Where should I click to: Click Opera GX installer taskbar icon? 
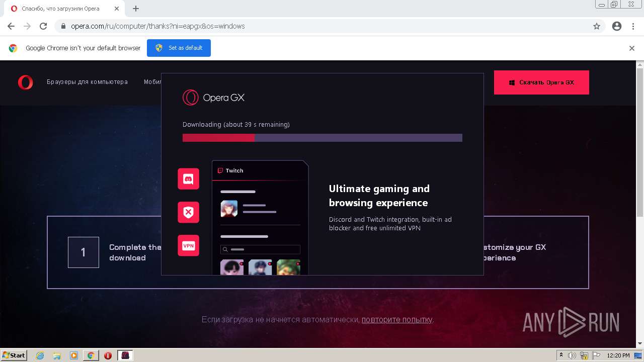(x=125, y=355)
